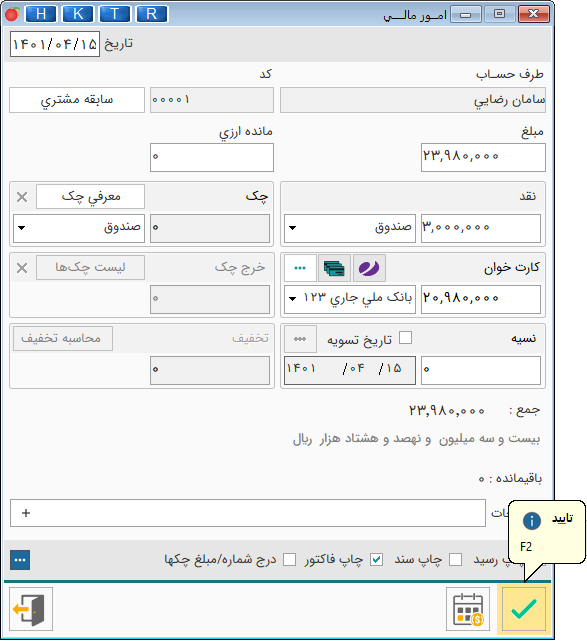Click the معرفي چک button
Viewport: 587px width, 641px height.
point(90,197)
